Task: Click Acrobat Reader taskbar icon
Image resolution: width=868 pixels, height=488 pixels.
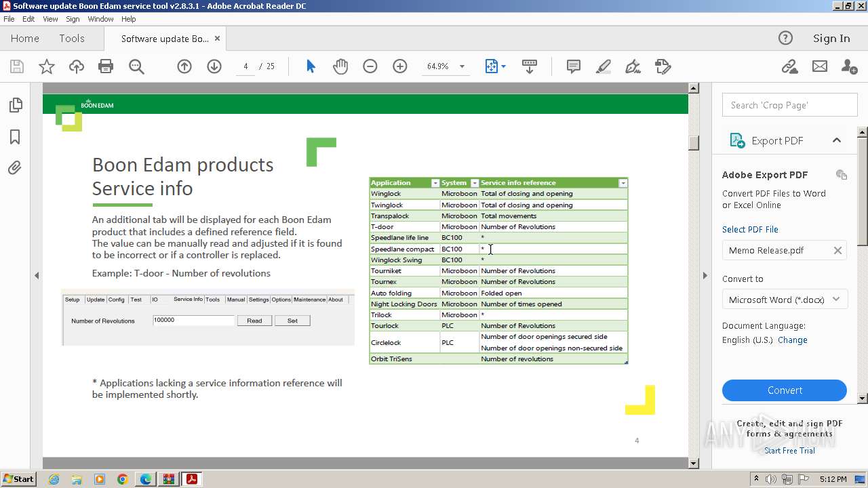Action: pyautogui.click(x=192, y=479)
